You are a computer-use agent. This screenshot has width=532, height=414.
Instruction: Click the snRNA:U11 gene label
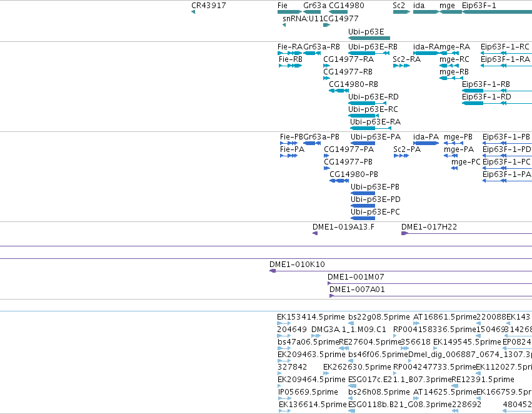pyautogui.click(x=303, y=18)
